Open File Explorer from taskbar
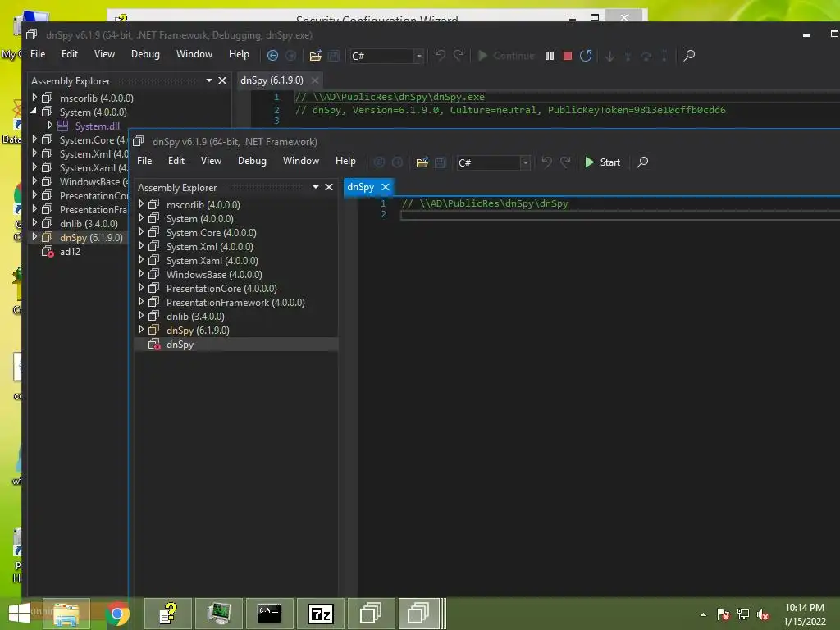 pos(66,614)
